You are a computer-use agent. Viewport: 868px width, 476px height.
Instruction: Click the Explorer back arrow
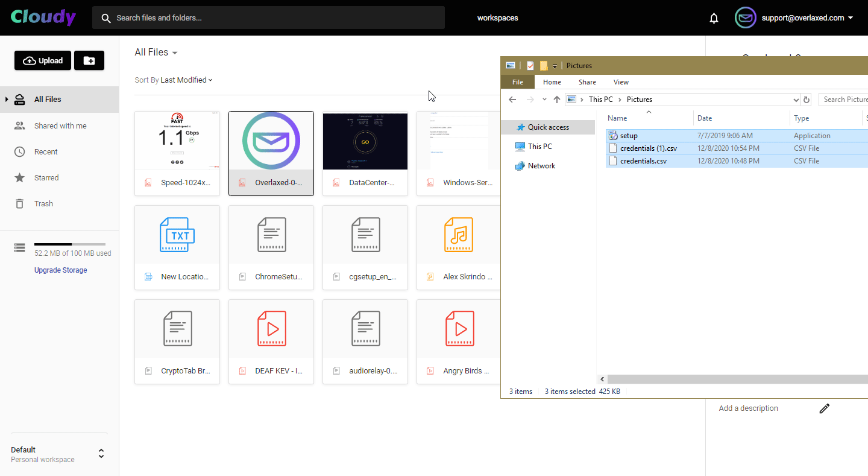pos(512,100)
